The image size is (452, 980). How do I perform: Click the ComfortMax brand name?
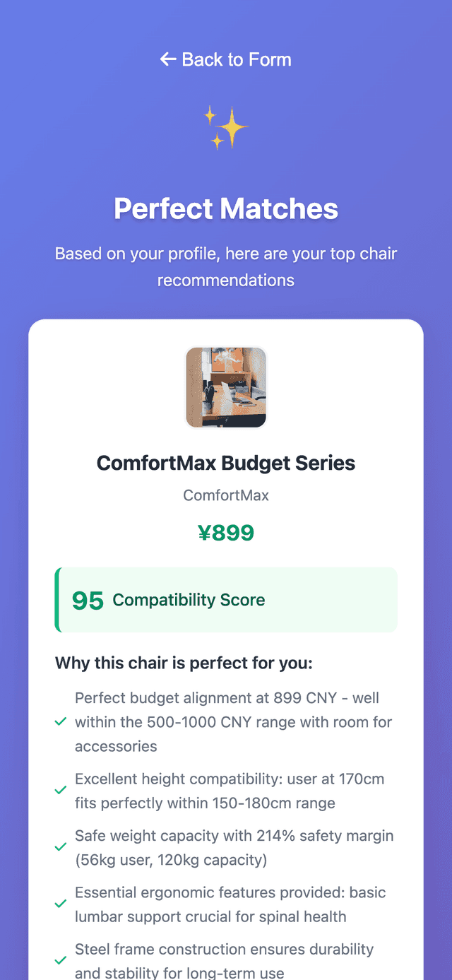[x=226, y=495]
